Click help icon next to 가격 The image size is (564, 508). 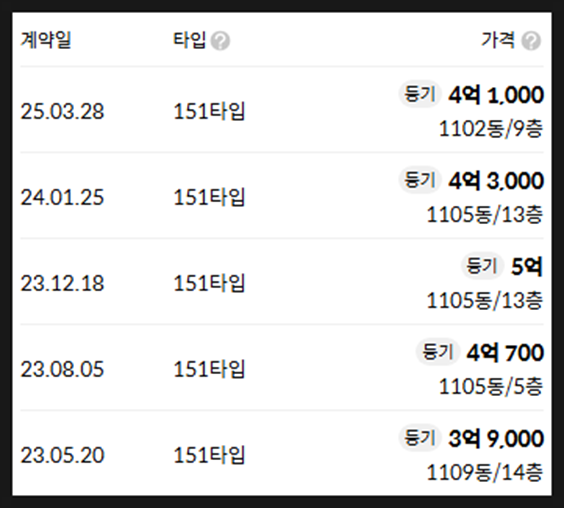(x=531, y=41)
